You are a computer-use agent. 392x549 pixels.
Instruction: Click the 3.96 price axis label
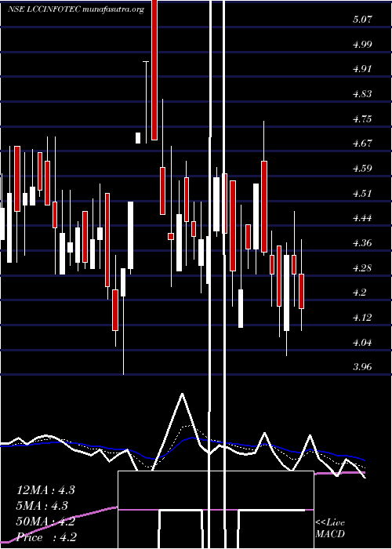(362, 367)
